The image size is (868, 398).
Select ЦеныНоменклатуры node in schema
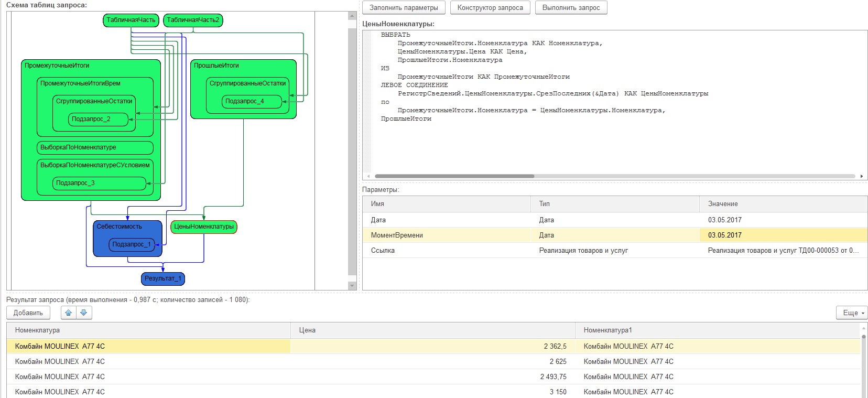[x=204, y=227]
